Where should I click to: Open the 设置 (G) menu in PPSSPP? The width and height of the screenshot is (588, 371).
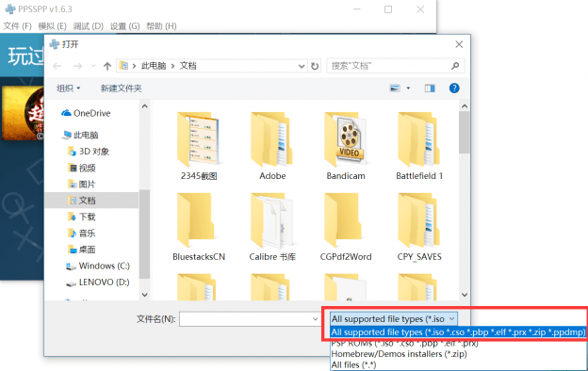[124, 26]
